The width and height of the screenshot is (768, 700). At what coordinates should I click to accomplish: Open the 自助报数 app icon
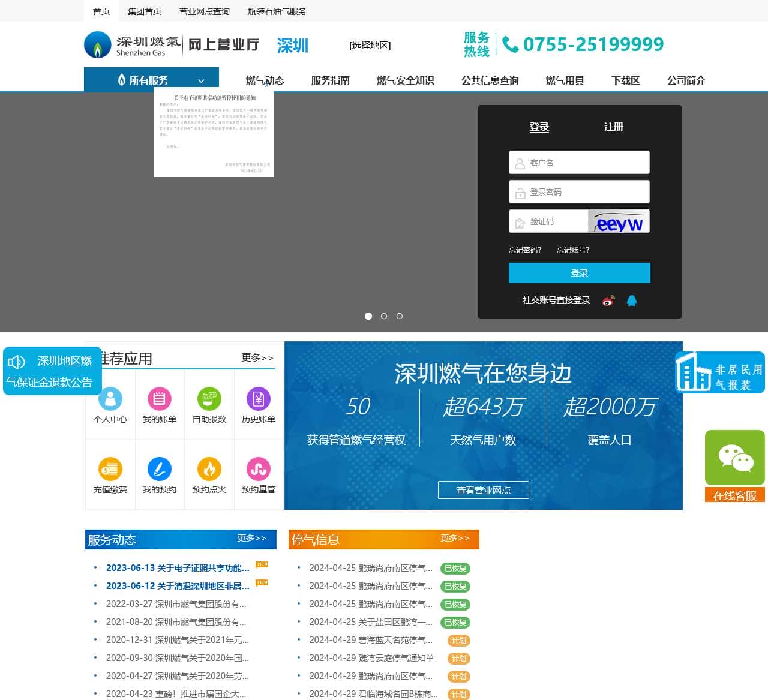point(209,399)
